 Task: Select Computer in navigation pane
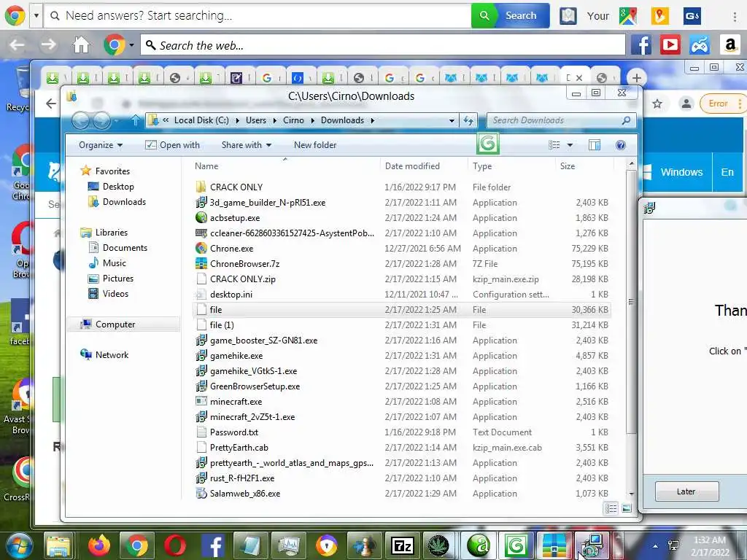click(115, 324)
